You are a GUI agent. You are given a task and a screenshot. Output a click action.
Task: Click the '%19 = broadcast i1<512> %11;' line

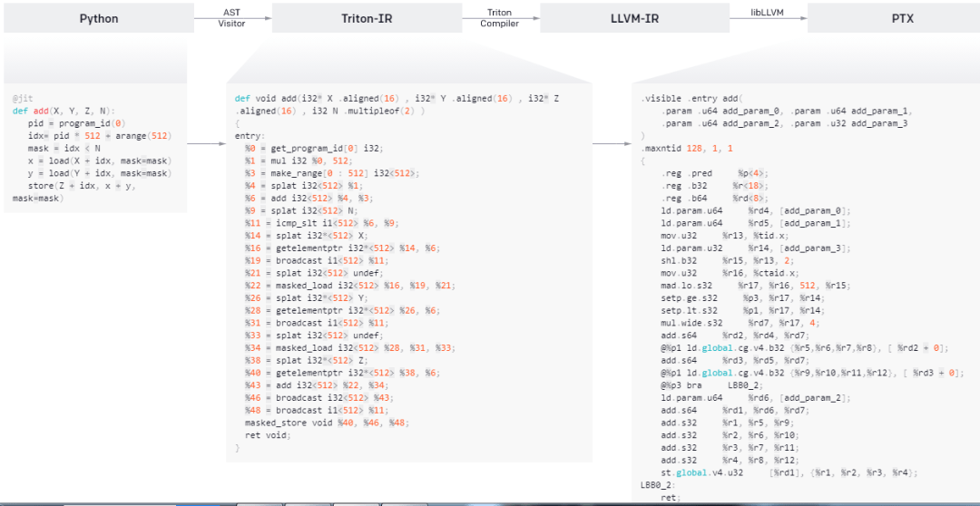coord(317,260)
